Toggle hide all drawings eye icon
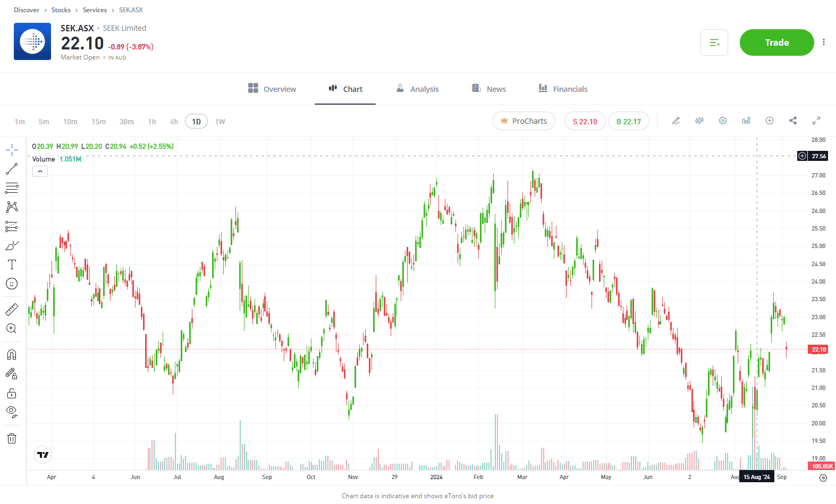The image size is (836, 504). click(x=12, y=412)
